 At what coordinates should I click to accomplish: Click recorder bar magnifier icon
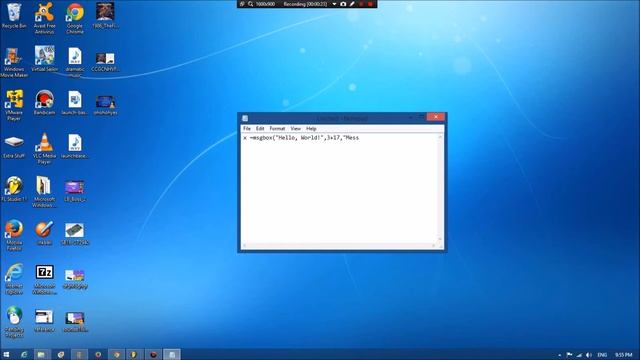(251, 4)
